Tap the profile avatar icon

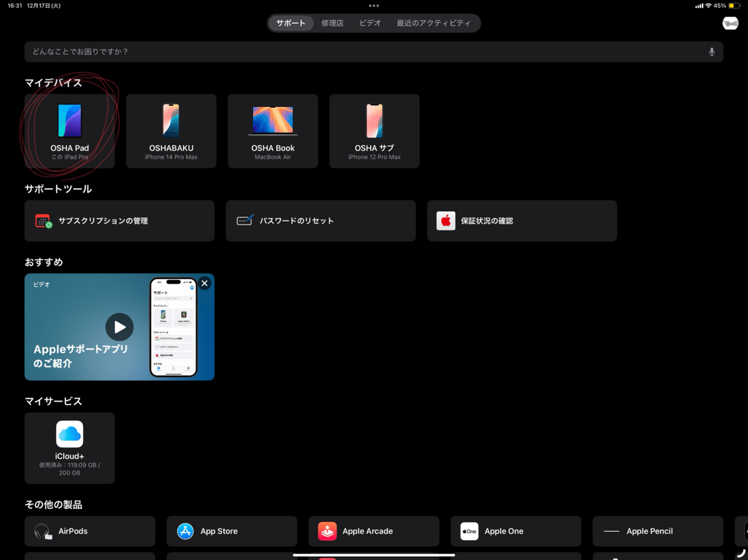730,23
